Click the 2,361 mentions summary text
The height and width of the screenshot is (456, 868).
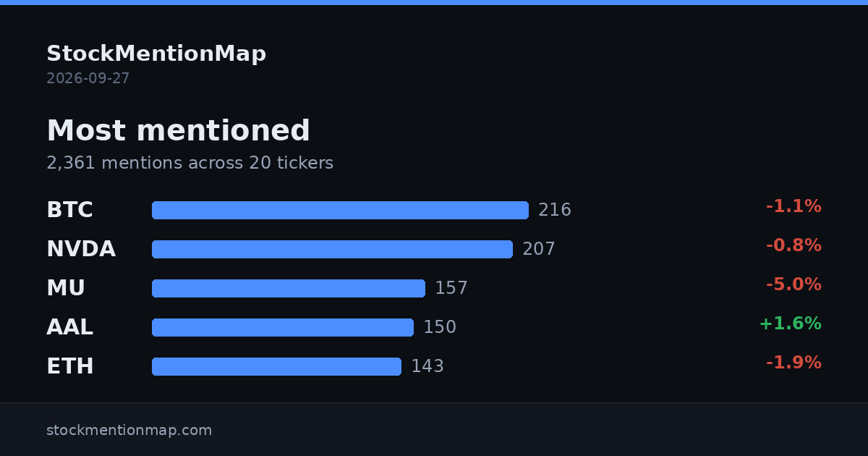190,163
